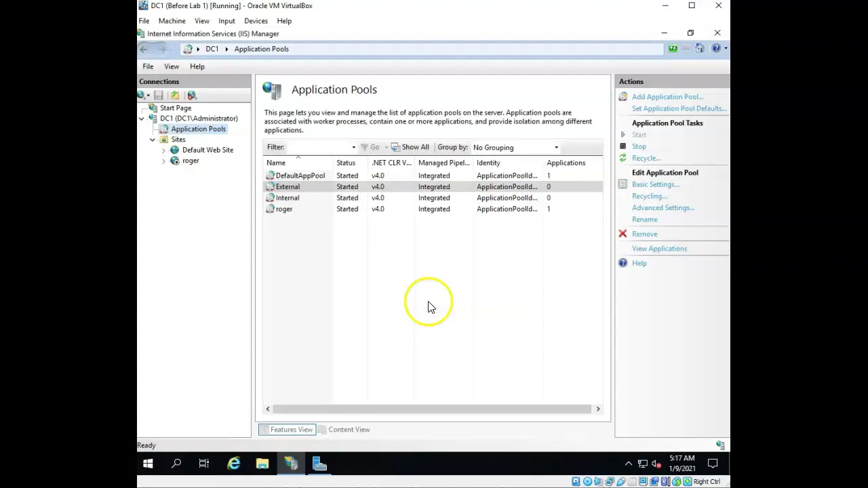Expand roger site node

[163, 161]
